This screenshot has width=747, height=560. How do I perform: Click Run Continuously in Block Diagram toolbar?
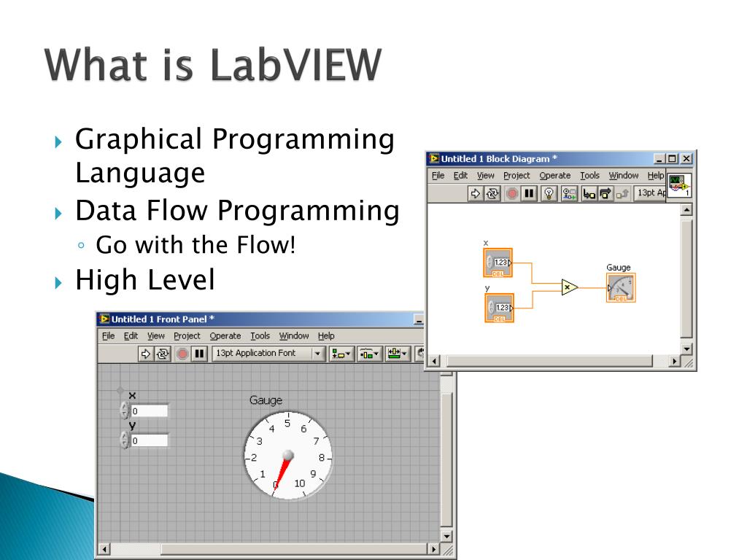(x=492, y=192)
